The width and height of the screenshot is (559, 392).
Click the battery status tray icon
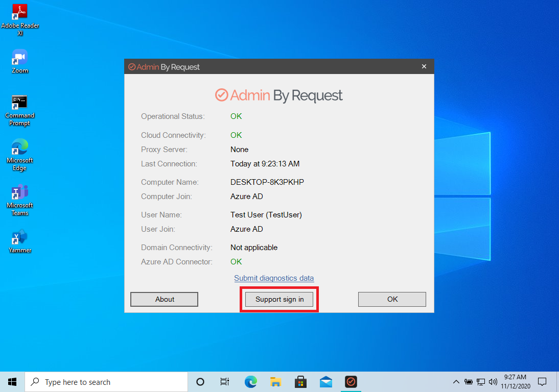(x=469, y=382)
